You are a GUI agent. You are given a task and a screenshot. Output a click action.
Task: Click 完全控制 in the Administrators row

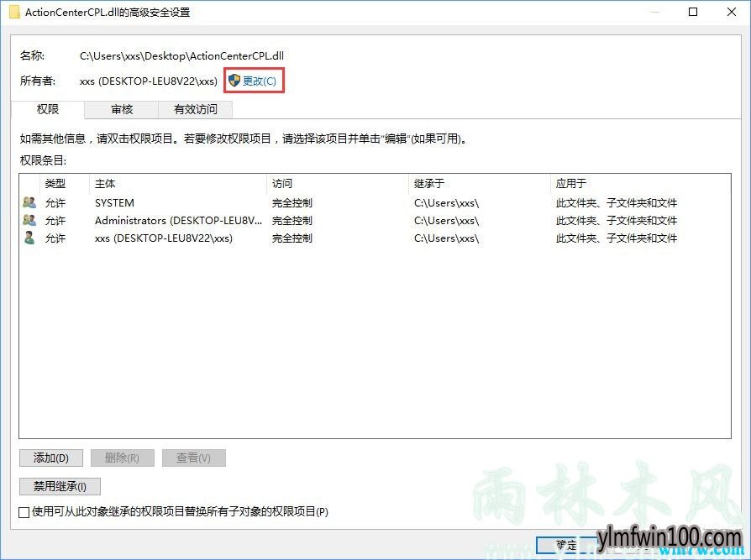tap(292, 221)
